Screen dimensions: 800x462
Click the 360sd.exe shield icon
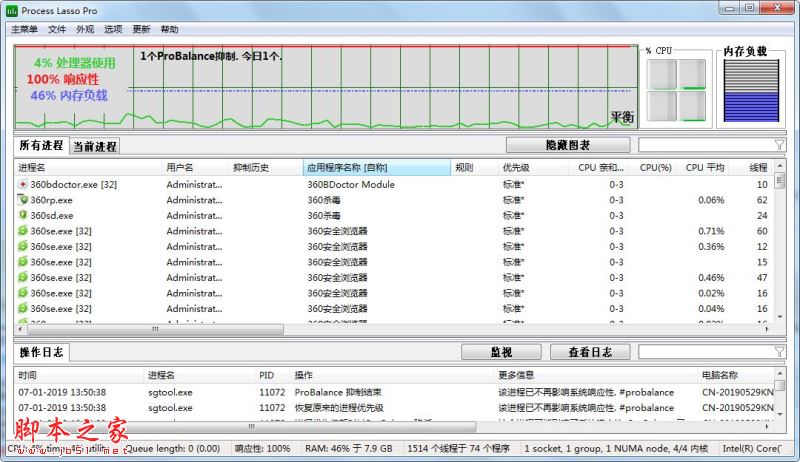pyautogui.click(x=22, y=215)
